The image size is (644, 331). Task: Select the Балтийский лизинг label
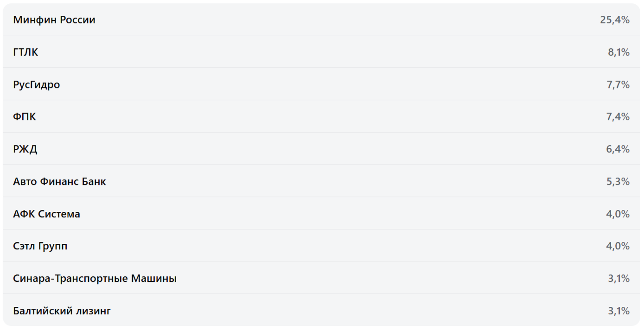[62, 311]
